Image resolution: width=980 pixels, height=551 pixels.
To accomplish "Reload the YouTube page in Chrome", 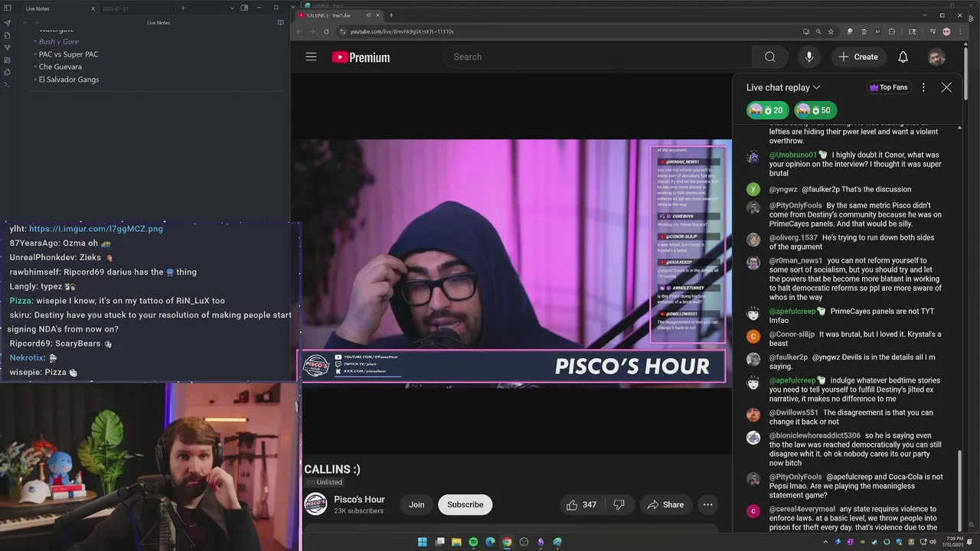I will [x=326, y=31].
